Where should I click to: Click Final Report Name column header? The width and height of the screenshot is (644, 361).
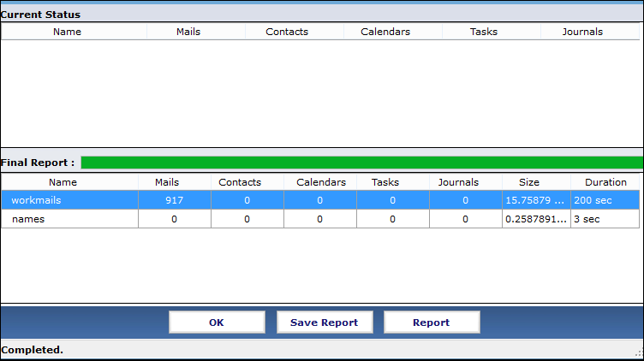coord(70,182)
